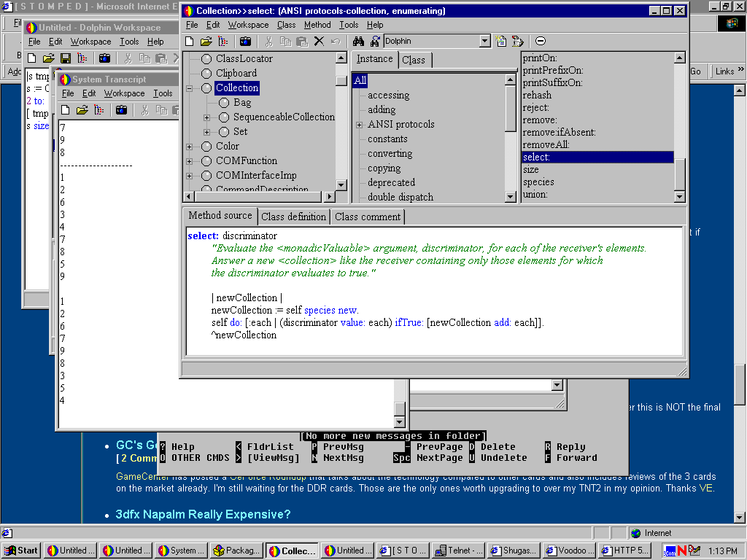Click the VE link at the end of the paragraph

706,488
